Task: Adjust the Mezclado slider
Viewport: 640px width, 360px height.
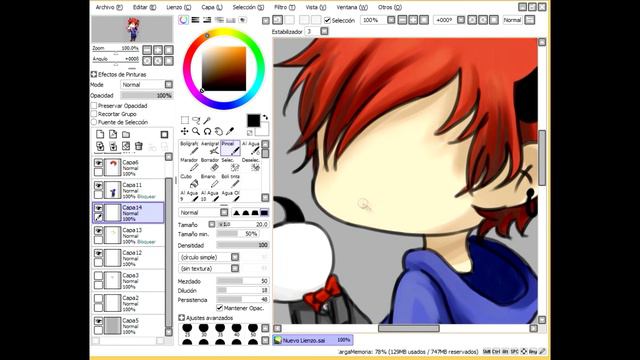Action: 242,281
